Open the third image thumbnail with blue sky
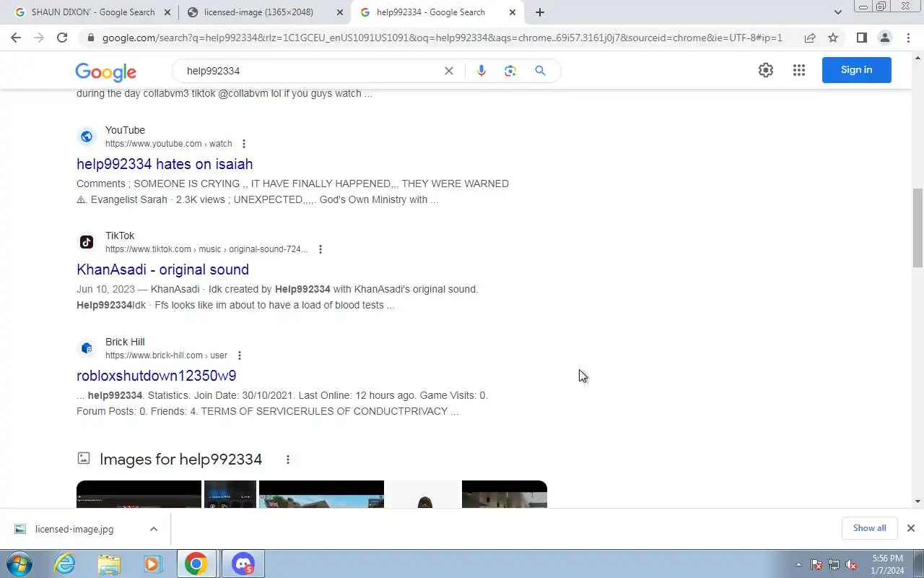924x578 pixels. (x=321, y=494)
